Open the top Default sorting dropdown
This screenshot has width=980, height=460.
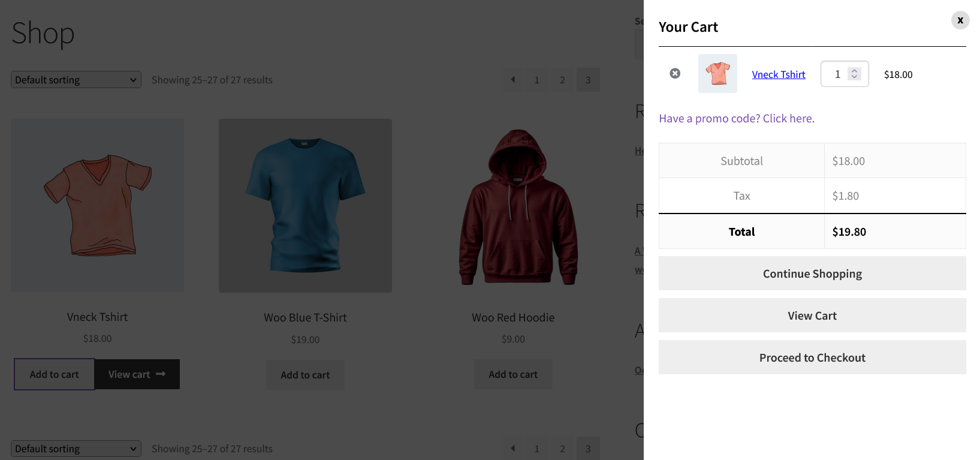[76, 79]
